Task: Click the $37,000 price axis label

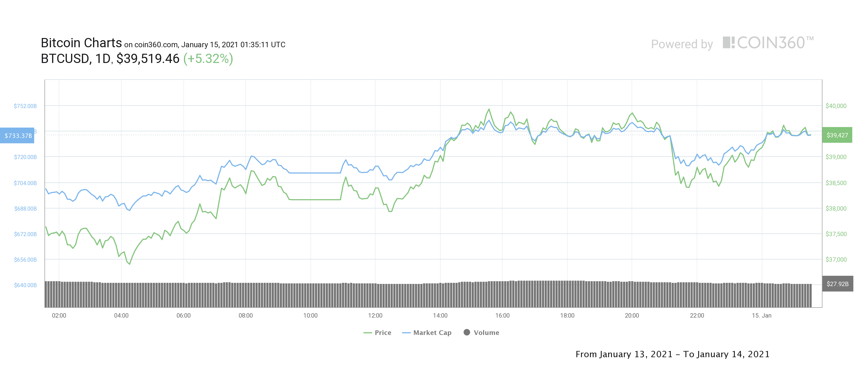Action: (836, 259)
